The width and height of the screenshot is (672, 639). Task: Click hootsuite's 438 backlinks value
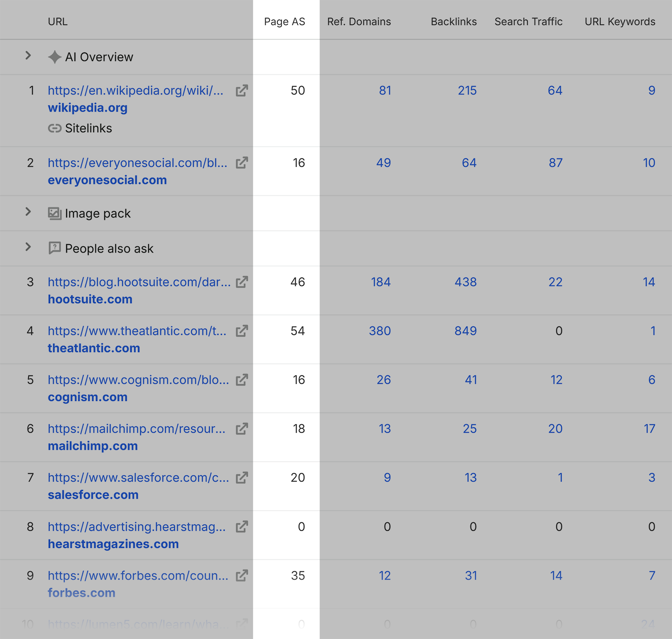coord(465,282)
